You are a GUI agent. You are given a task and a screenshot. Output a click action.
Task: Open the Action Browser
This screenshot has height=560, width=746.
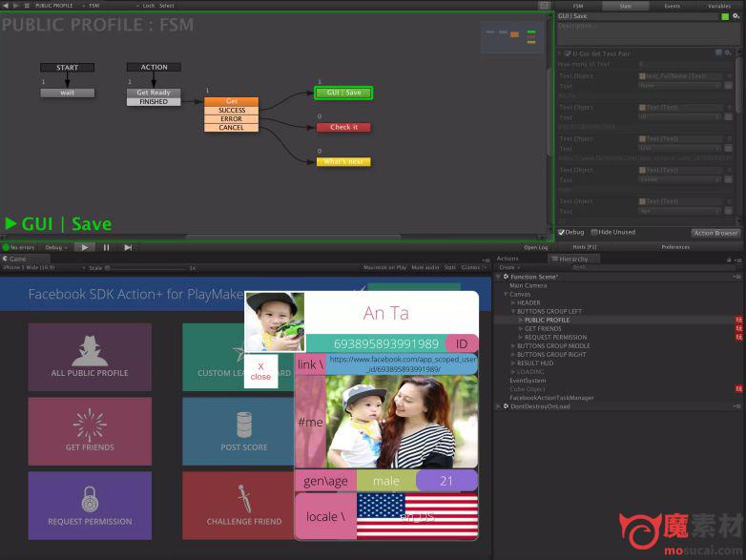[x=715, y=233]
